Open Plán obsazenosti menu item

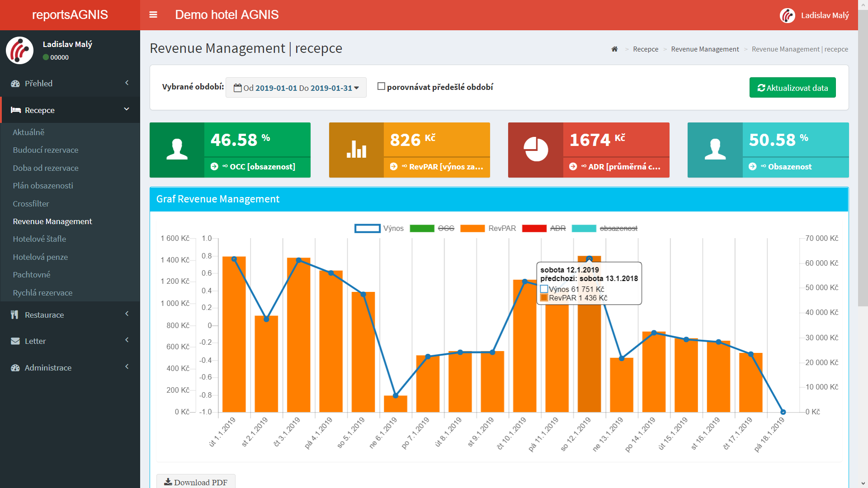tap(43, 186)
